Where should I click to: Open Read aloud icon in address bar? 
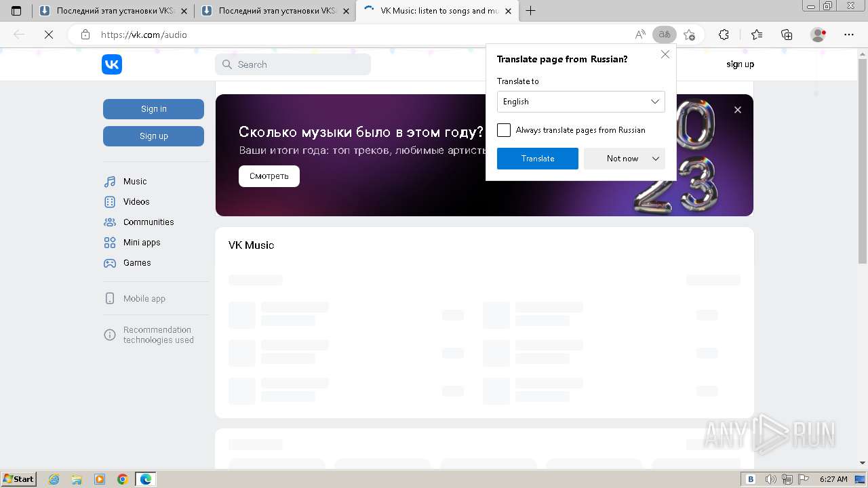pos(640,35)
